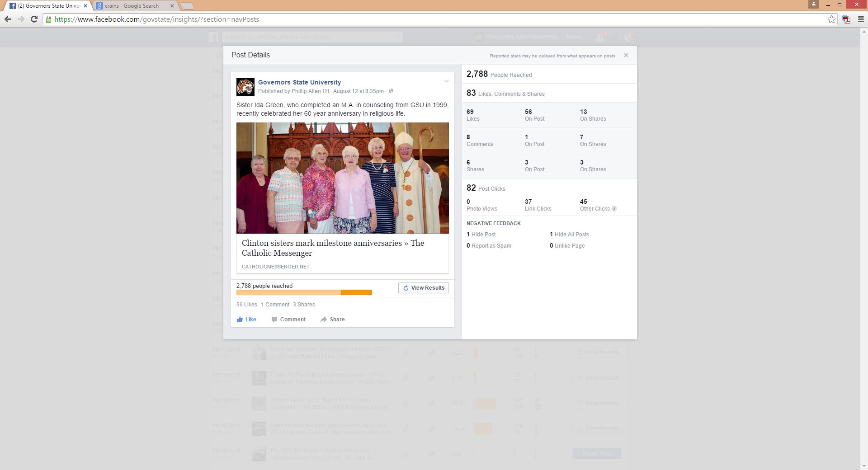This screenshot has height=470, width=868.
Task: Click the 1 Hide All Posts feedback entry
Action: click(x=569, y=235)
